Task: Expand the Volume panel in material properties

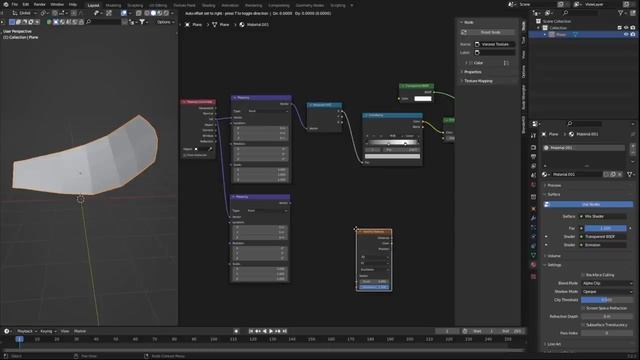Action: pyautogui.click(x=554, y=256)
